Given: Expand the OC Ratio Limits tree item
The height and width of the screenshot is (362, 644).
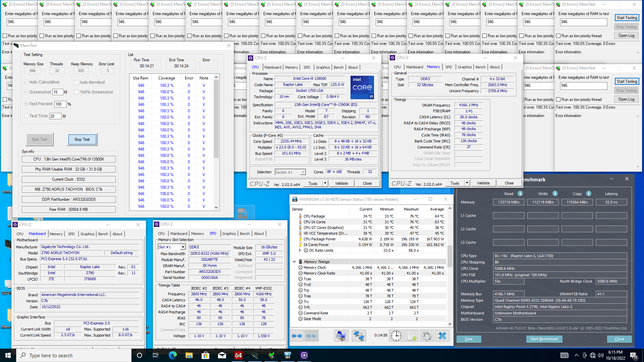Looking at the screenshot, I should tap(300, 250).
